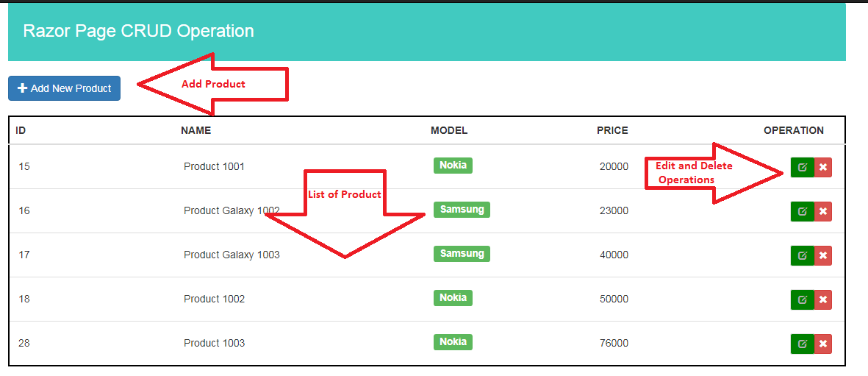The image size is (868, 376).
Task: Click the NAME column header
Action: [196, 130]
